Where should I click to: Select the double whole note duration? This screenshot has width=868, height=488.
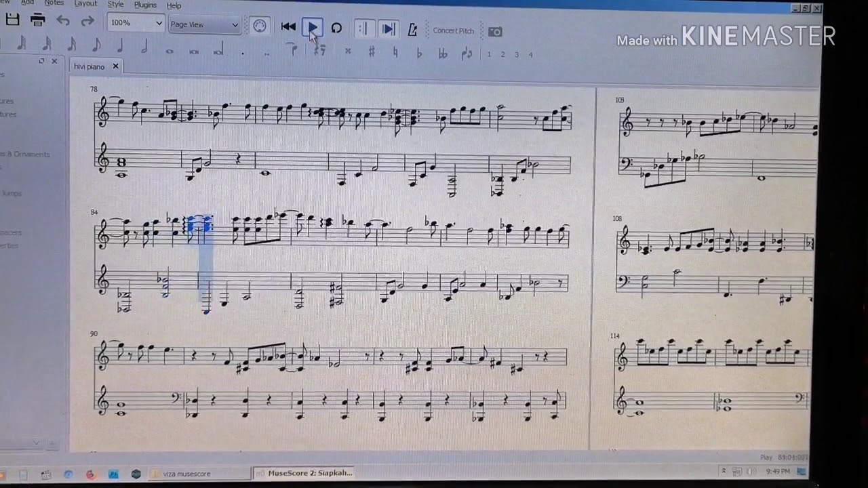(x=194, y=52)
